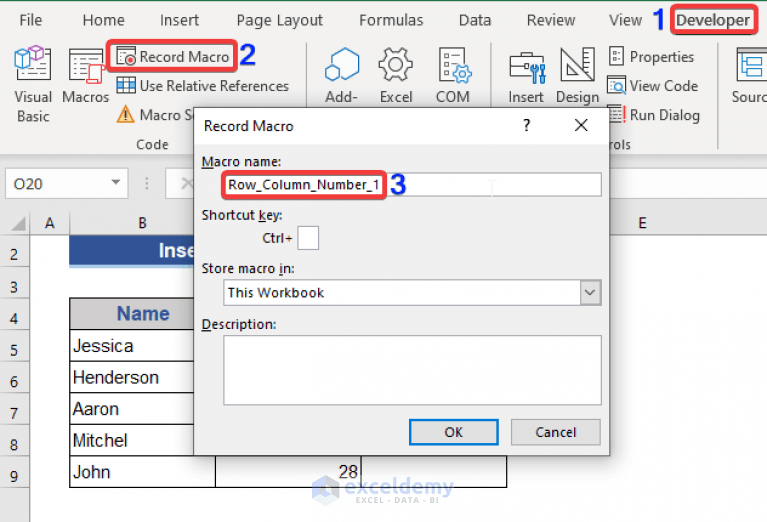Toggle Use Relative References

[203, 86]
